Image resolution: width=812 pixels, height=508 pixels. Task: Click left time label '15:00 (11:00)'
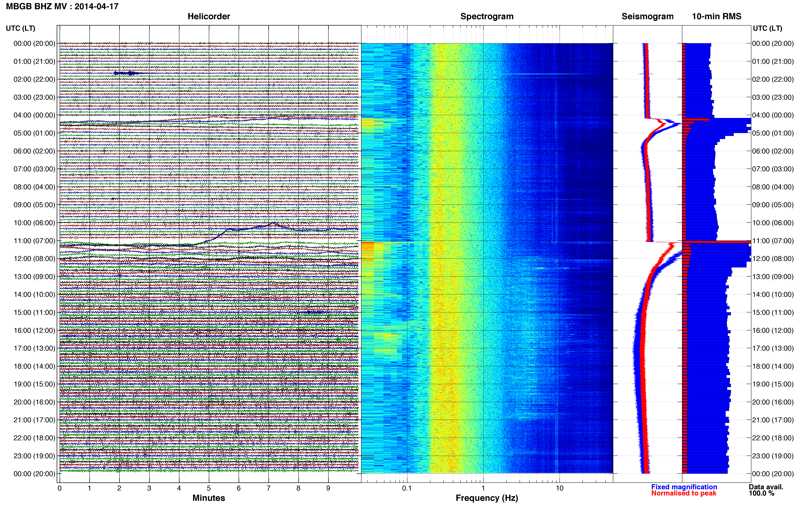(34, 312)
